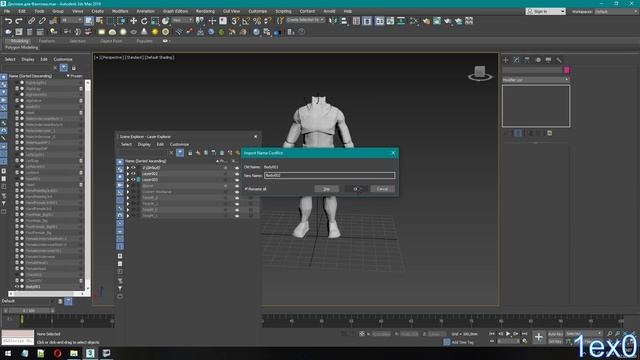Click the Play Animation button
Image resolution: width=640 pixels, height=360 pixels.
(508, 334)
